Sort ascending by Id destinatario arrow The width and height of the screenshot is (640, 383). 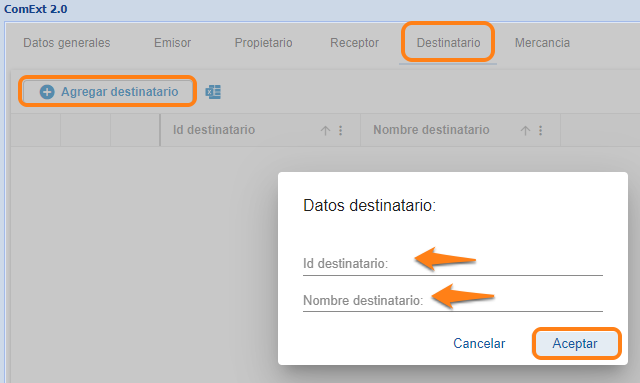tap(325, 131)
